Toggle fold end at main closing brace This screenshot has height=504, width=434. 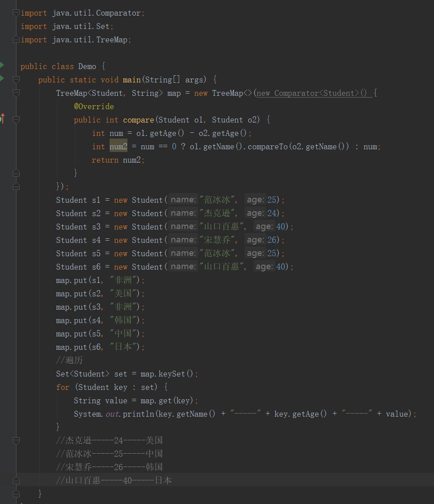tap(16, 494)
